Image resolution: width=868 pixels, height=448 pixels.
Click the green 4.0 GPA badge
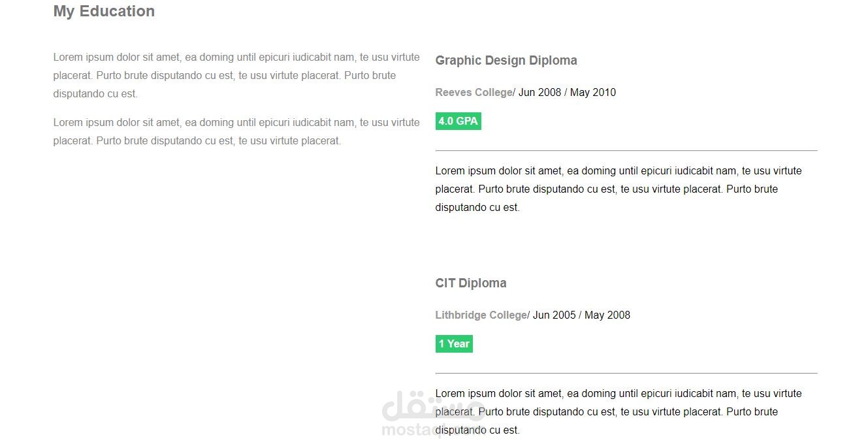(x=458, y=121)
